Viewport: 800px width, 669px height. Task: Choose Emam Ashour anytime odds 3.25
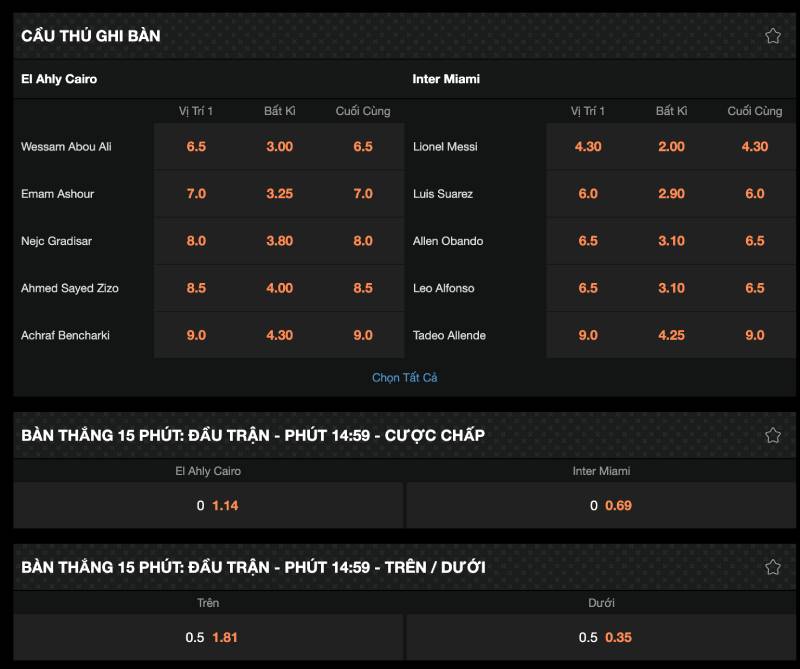click(279, 194)
